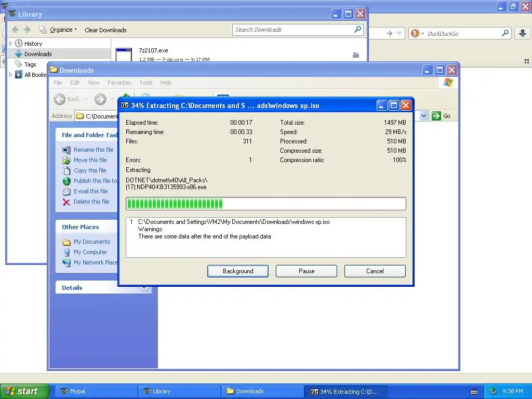Open the Back history dropdown arrow

coord(86,99)
